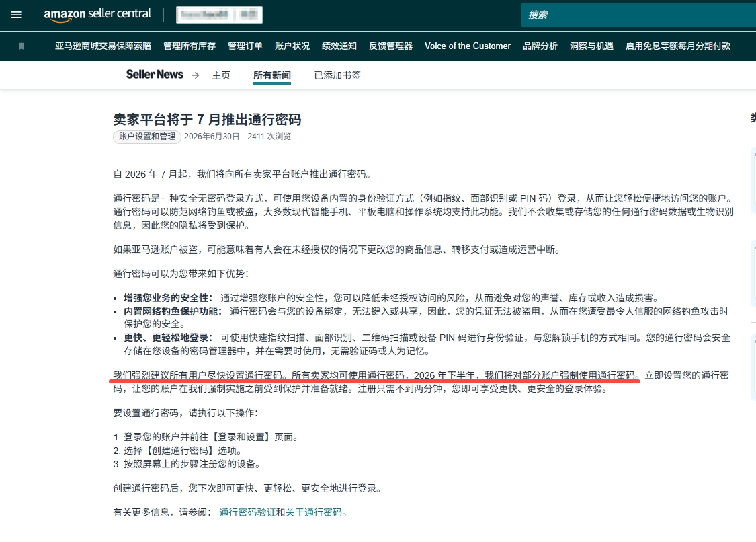Open the 通行密码验证 link
The height and width of the screenshot is (542, 756).
click(x=247, y=512)
